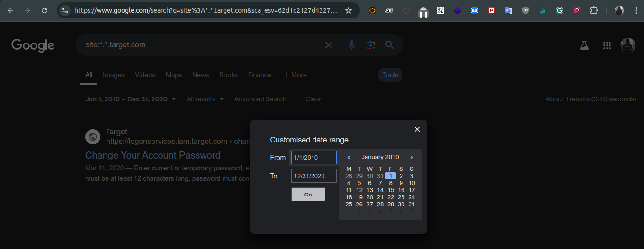Image resolution: width=644 pixels, height=249 pixels.
Task: Switch to the Finance tab
Action: (x=259, y=75)
